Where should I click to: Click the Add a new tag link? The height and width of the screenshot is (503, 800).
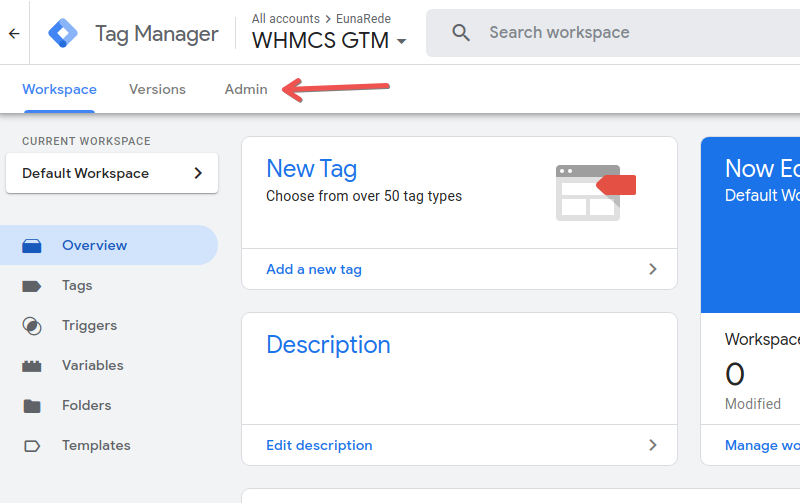tap(314, 269)
